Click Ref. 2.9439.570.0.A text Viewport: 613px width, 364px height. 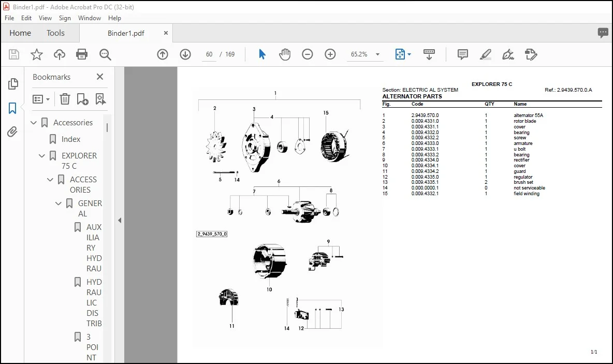click(568, 90)
